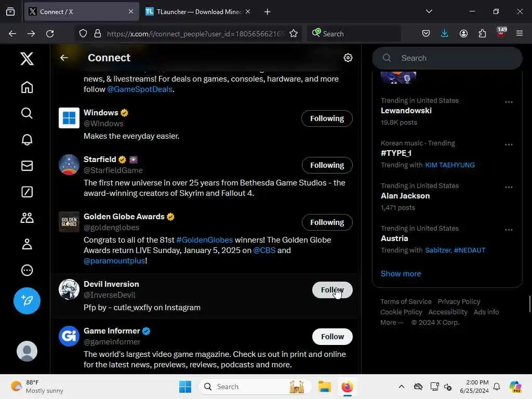
Task: Open Firefox account icon
Action: tap(463, 34)
